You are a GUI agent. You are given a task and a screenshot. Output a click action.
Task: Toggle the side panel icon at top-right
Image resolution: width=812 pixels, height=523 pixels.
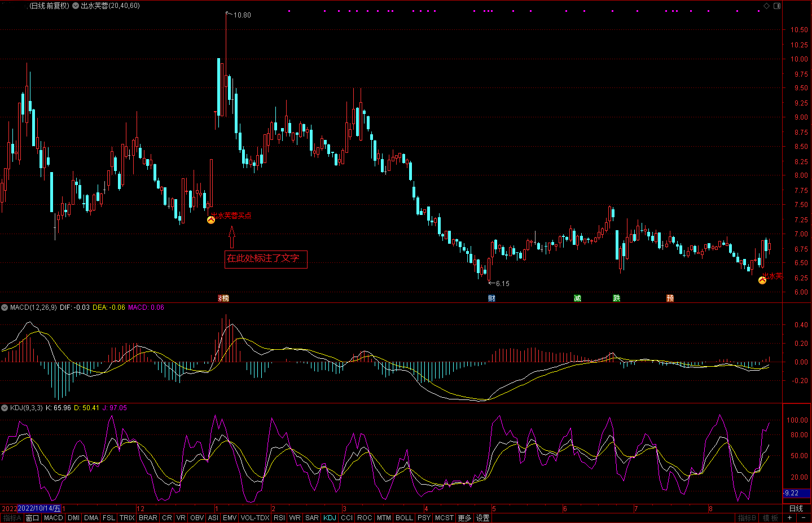click(777, 6)
